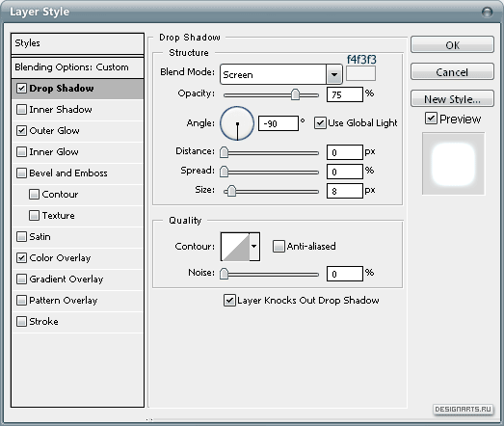Click the Spread slider handle
Image resolution: width=504 pixels, height=426 pixels.
tap(224, 172)
